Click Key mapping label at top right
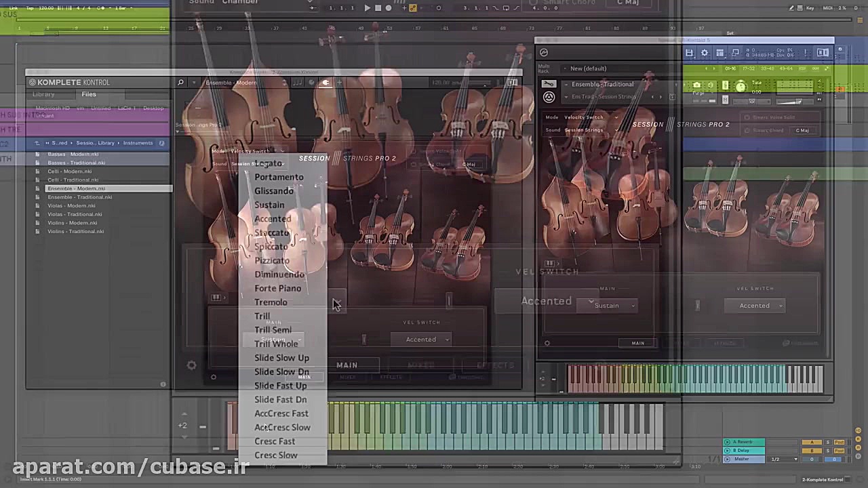Image resolution: width=868 pixels, height=488 pixels. click(810, 8)
